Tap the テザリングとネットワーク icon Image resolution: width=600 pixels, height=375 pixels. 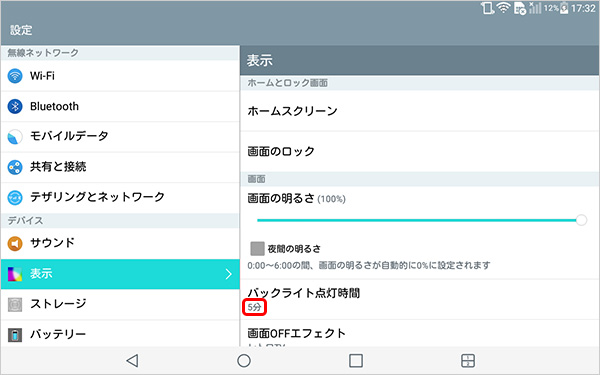point(15,197)
